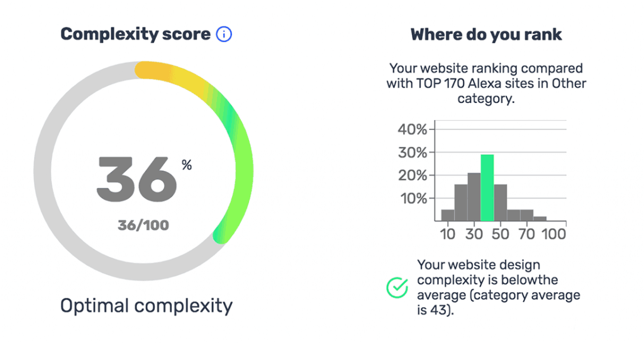Screen dimensions: 644x343
Task: Click the TOP 170 Alexa sites description
Action: (x=486, y=83)
